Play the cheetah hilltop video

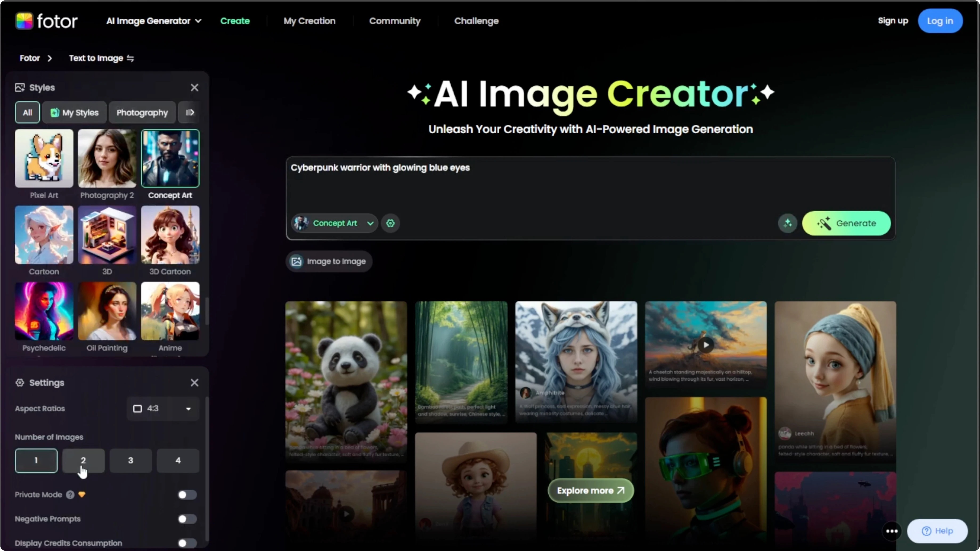coord(706,345)
